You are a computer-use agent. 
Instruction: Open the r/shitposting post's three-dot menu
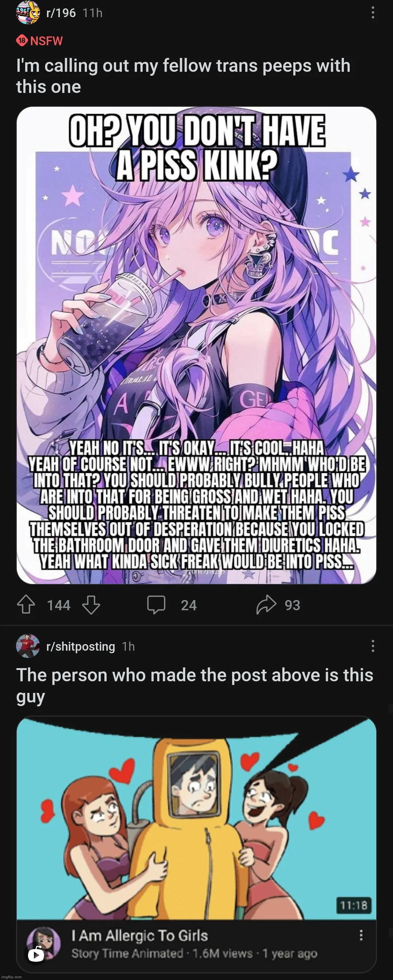tap(373, 646)
